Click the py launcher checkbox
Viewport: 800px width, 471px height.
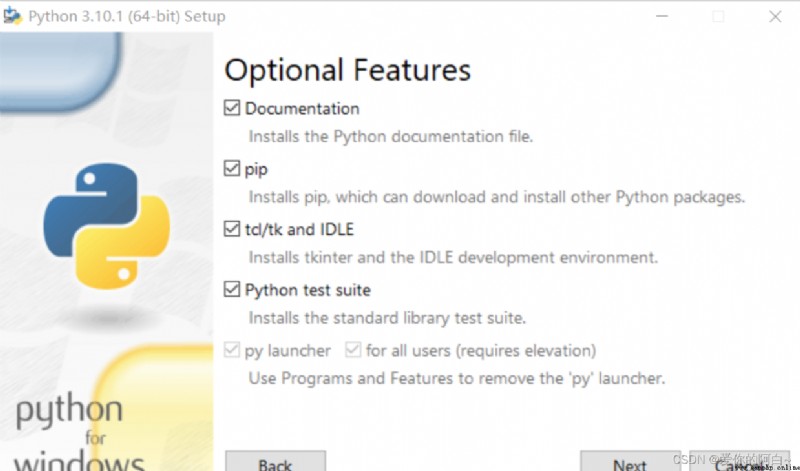coord(232,350)
